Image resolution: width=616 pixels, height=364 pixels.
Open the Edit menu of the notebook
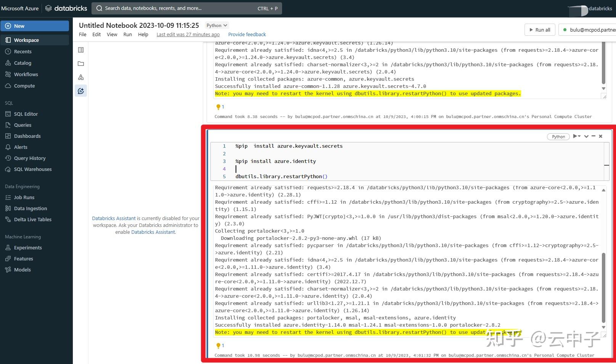(x=96, y=34)
